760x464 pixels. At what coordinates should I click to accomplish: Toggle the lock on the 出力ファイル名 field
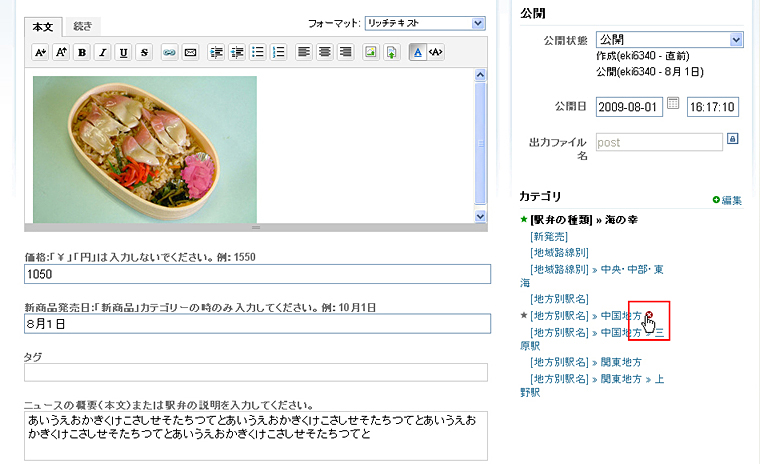733,139
